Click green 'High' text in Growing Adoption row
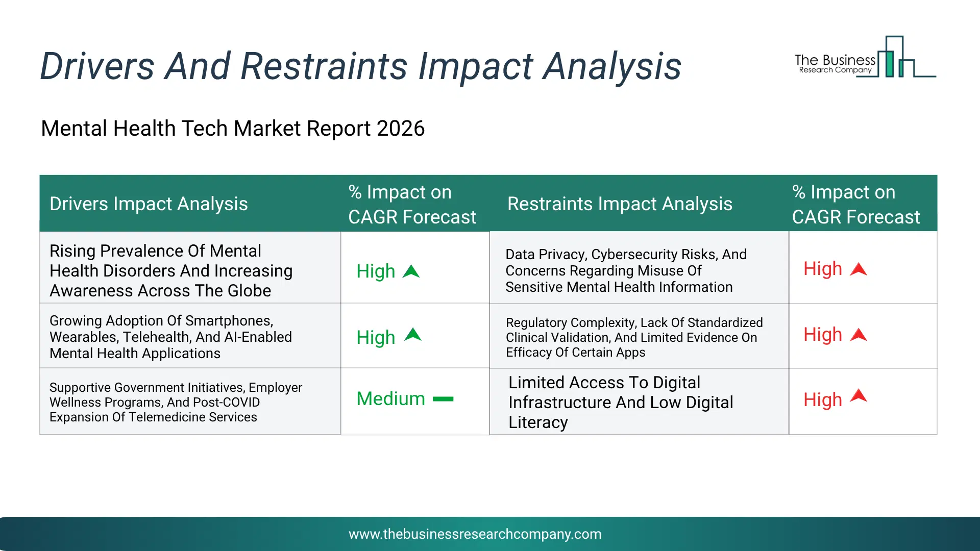The width and height of the screenshot is (980, 551). coord(376,338)
